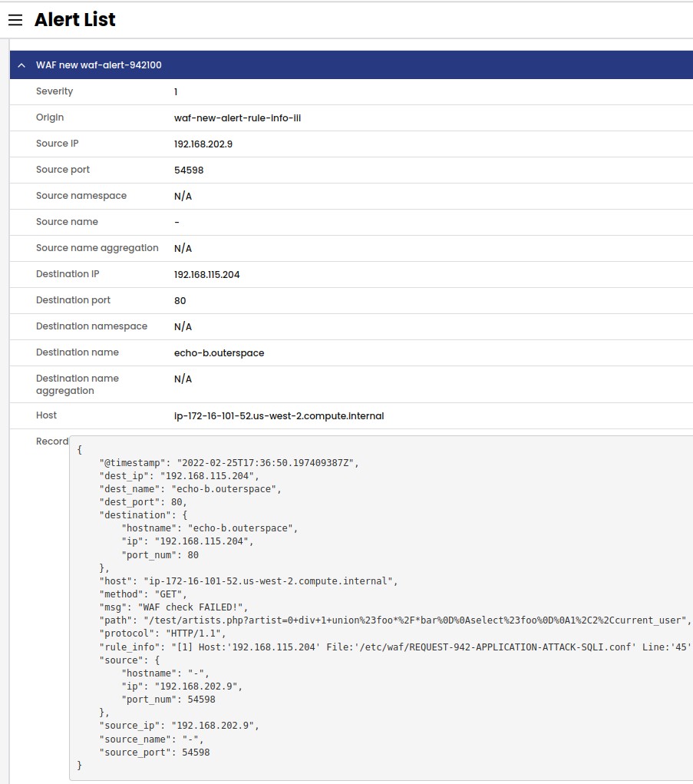
Task: Select the Origin value waf-new-alert-rule-info-lll
Action: pyautogui.click(x=236, y=118)
